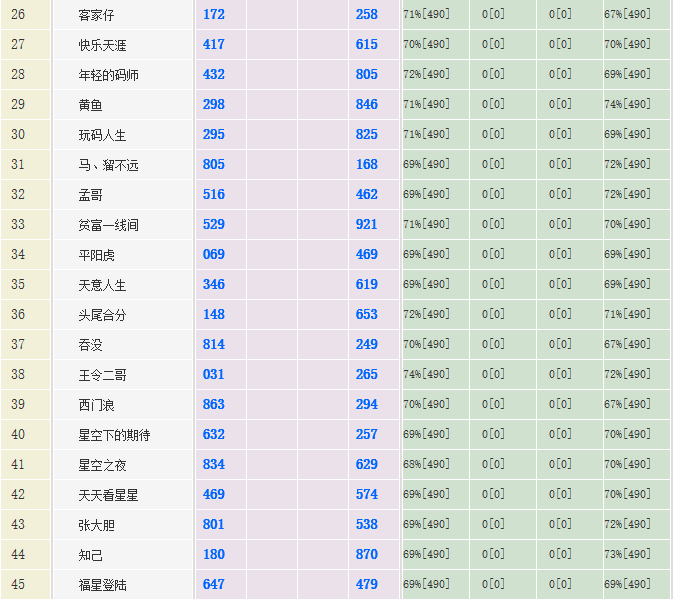
Task: Select the name 孟哥 in row 32
Action: coord(90,195)
